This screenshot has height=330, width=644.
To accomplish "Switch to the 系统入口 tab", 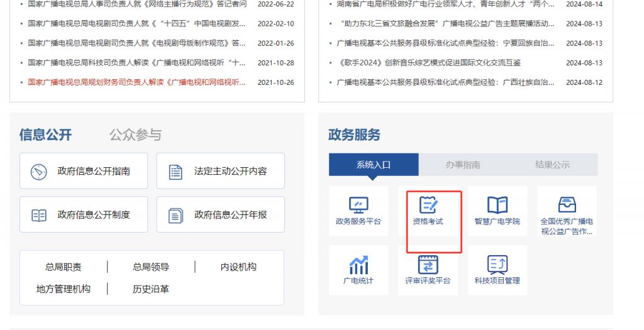I will click(x=374, y=165).
